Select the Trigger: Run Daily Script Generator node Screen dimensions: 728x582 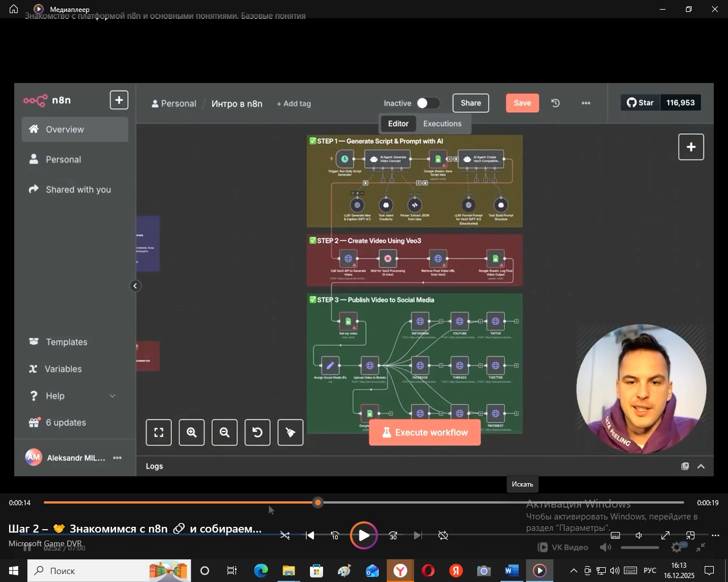click(345, 159)
